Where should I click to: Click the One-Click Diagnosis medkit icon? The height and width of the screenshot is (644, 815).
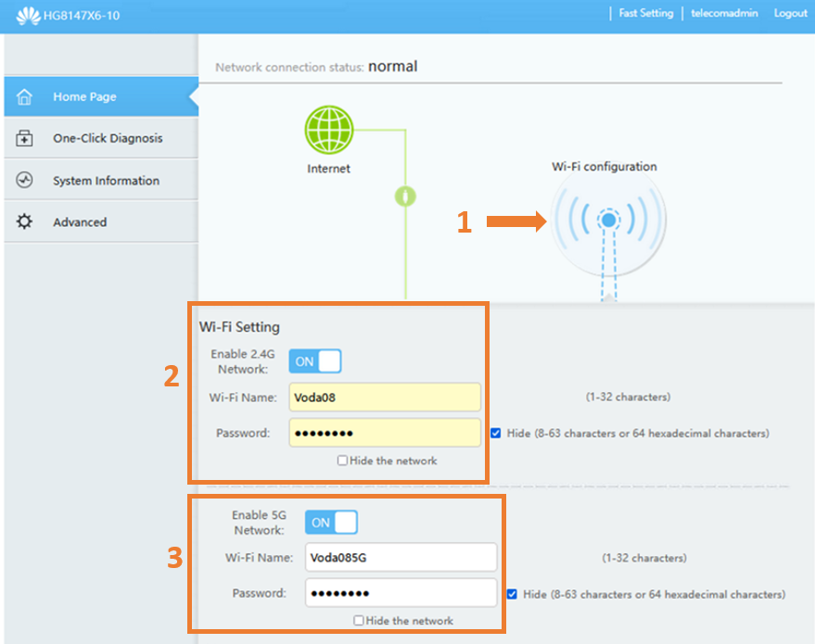(x=25, y=139)
